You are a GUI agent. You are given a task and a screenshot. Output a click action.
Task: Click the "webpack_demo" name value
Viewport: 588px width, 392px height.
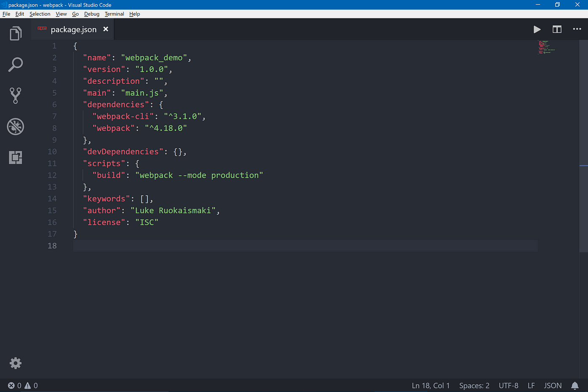(154, 58)
